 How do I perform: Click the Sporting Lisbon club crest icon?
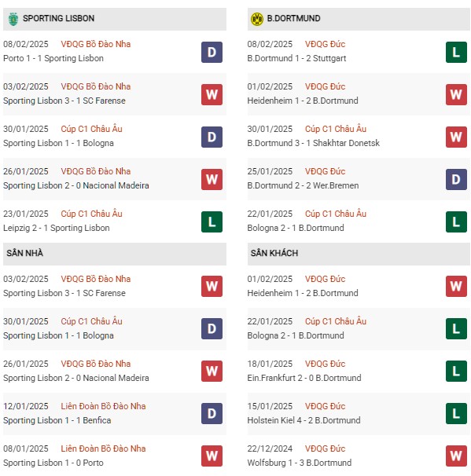[13, 19]
